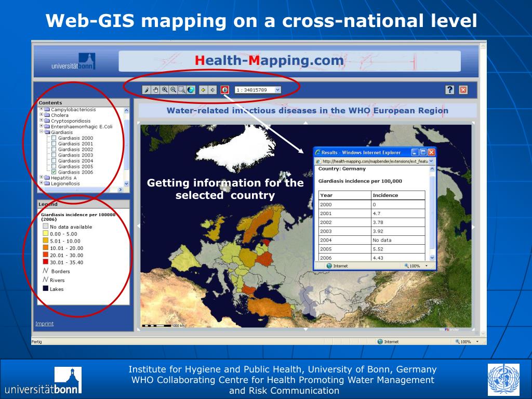Click the page icon in Results address bar
The image size is (532, 399).
click(318, 162)
